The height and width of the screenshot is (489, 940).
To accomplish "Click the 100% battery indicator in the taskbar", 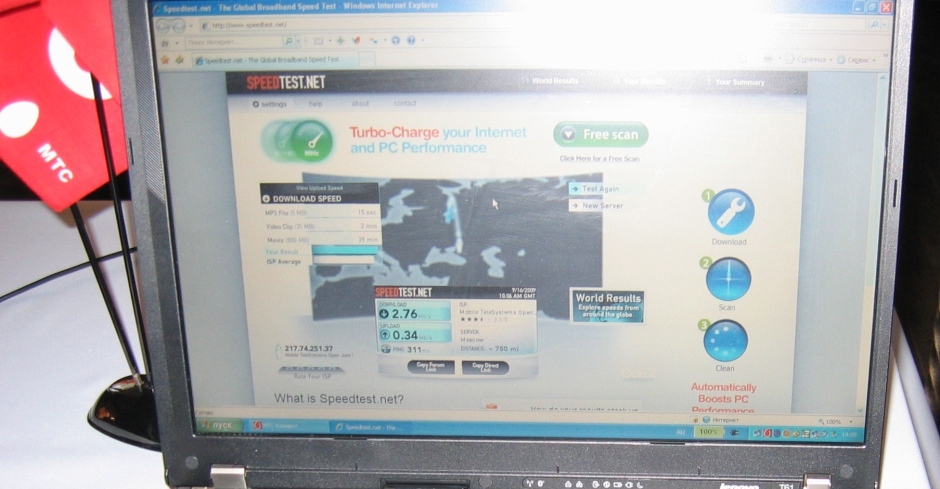I will point(708,431).
